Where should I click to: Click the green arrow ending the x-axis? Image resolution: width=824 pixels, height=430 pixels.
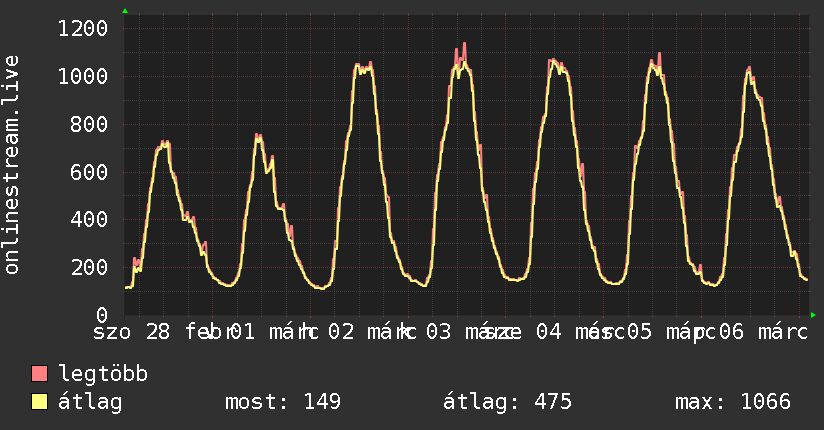coord(813,315)
